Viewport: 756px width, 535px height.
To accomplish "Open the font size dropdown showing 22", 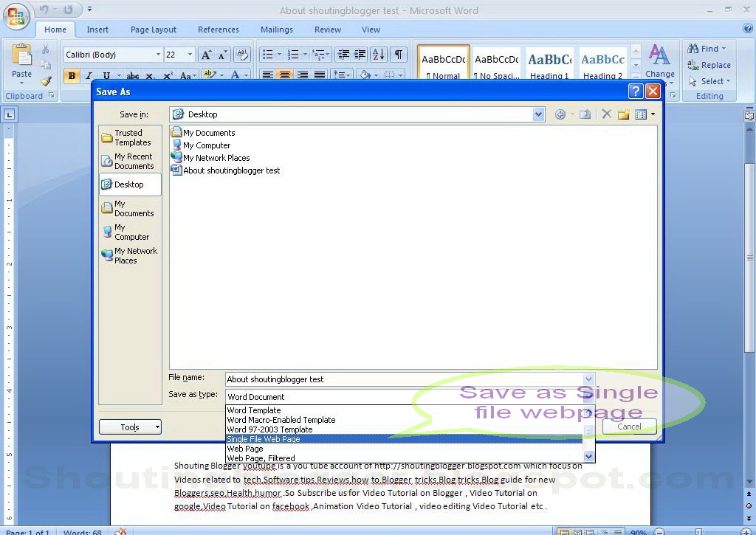I will point(190,55).
